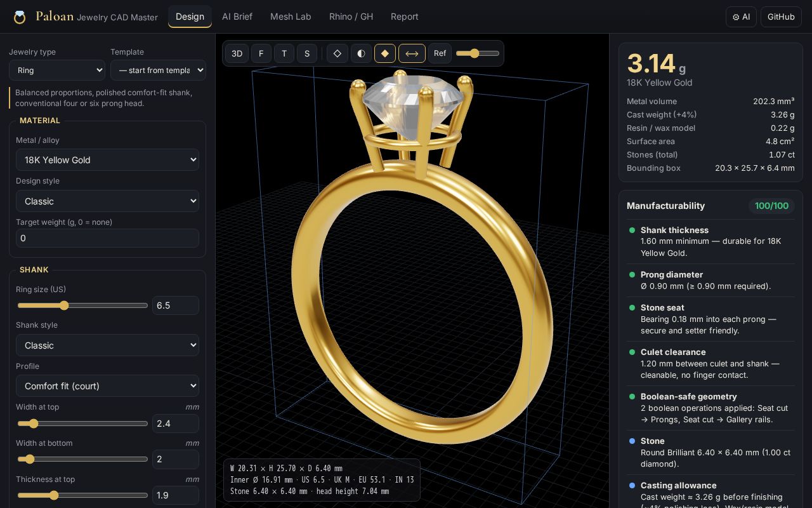This screenshot has height=508, width=812.
Task: Click the Thickness at top slider
Action: pyautogui.click(x=82, y=495)
